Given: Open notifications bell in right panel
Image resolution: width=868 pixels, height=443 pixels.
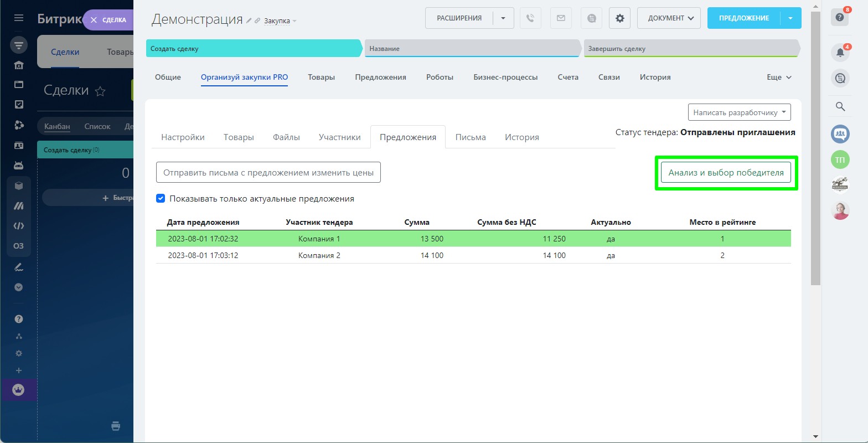Looking at the screenshot, I should click(x=840, y=53).
